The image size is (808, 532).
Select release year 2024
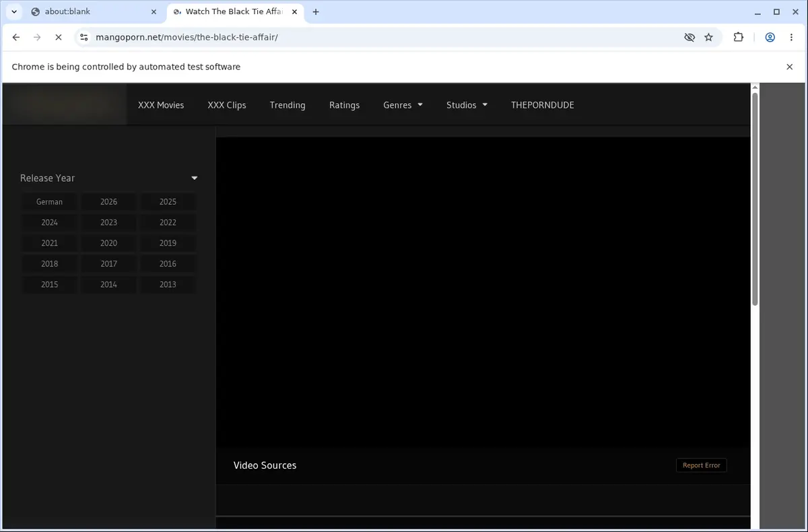click(x=50, y=223)
